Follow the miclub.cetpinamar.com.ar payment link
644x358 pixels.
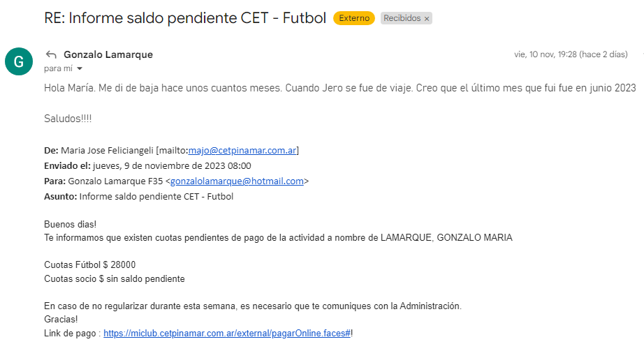pos(226,334)
